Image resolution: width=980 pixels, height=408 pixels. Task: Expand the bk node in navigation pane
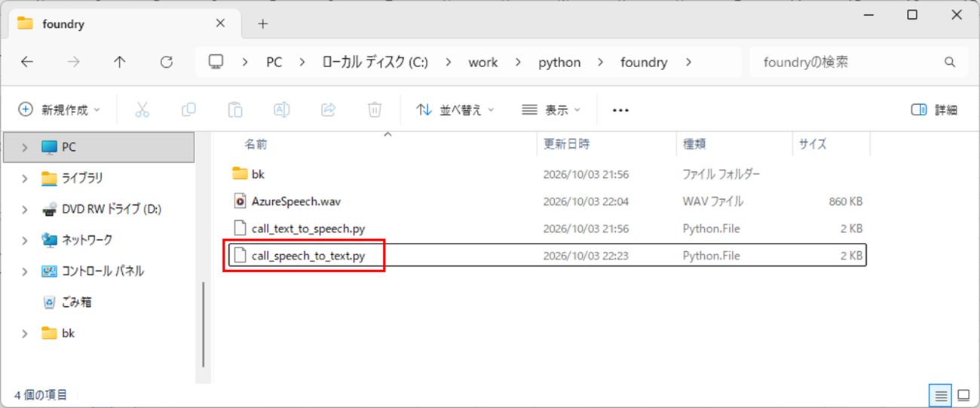tap(25, 333)
